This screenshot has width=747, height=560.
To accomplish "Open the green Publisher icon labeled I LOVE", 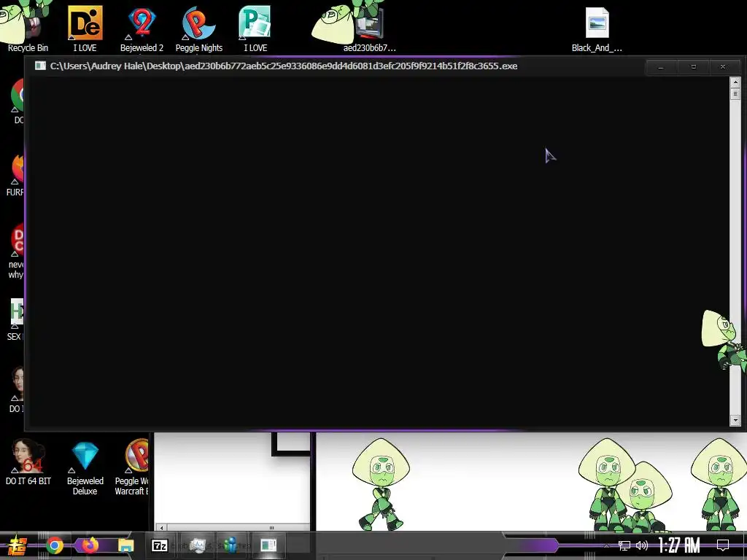I will coord(255,28).
